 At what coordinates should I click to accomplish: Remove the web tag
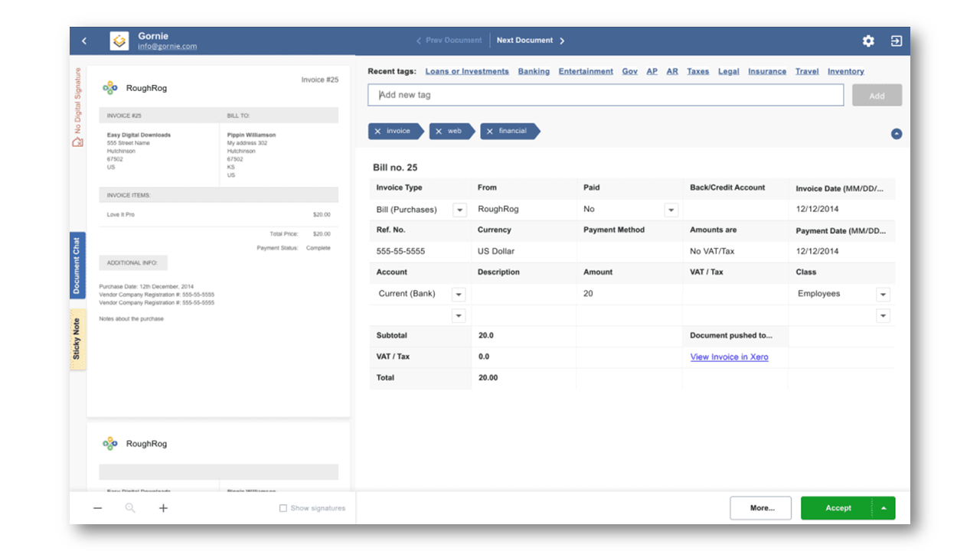point(439,131)
